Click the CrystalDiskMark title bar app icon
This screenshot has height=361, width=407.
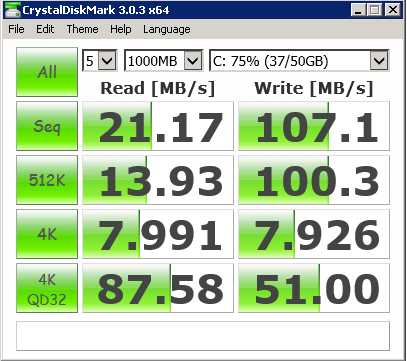coord(12,10)
